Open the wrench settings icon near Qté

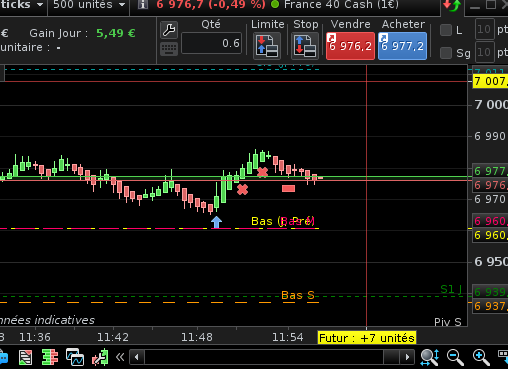169,30
